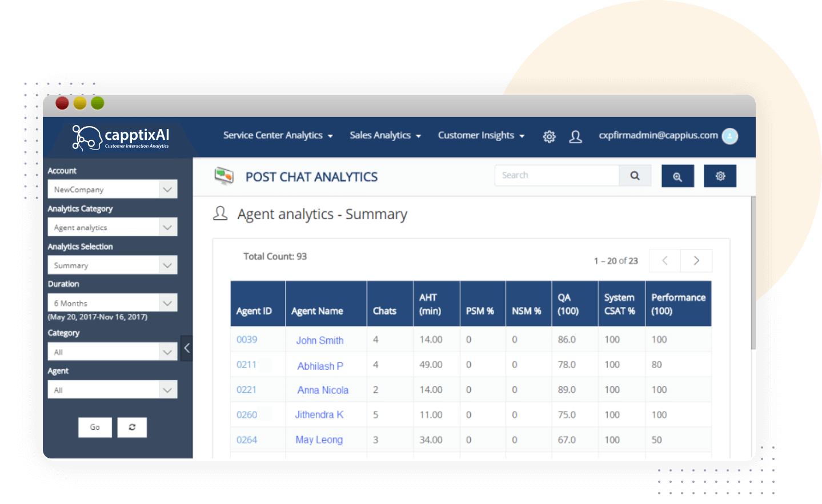The height and width of the screenshot is (504, 822).
Task: Open the Sales Analytics menu
Action: 385,135
